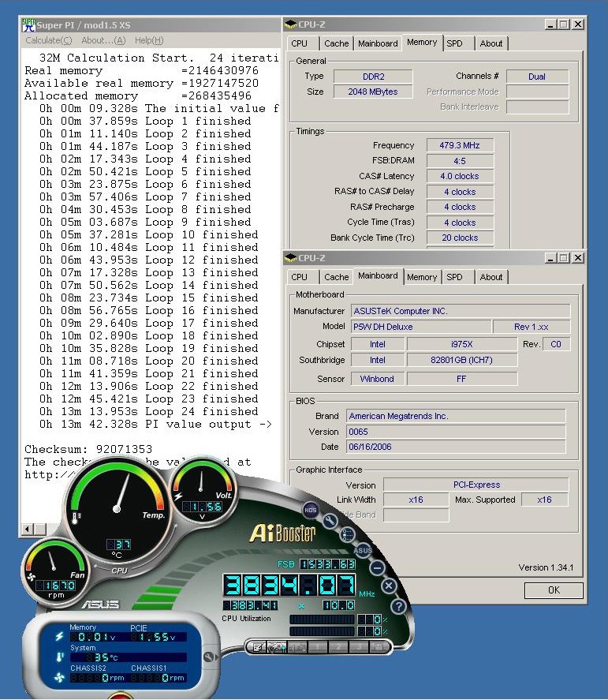Click the 10.0 multiplier readout

point(338,605)
